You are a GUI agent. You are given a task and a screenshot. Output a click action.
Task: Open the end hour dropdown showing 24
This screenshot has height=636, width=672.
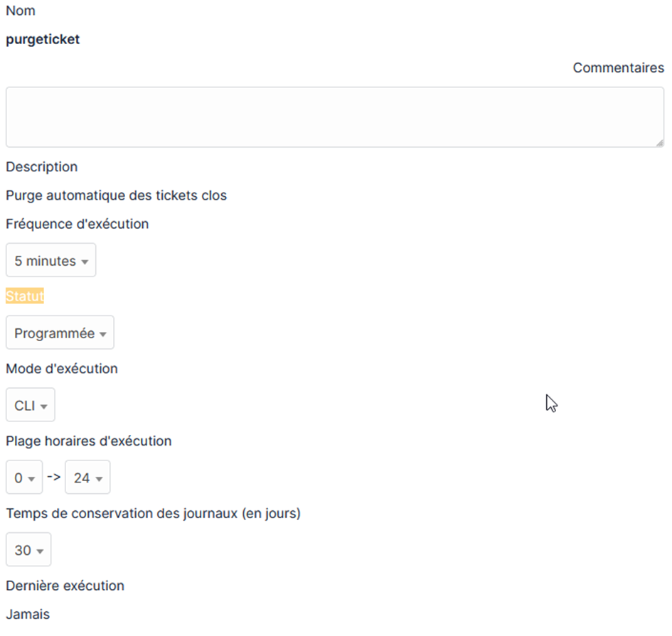[x=88, y=478]
